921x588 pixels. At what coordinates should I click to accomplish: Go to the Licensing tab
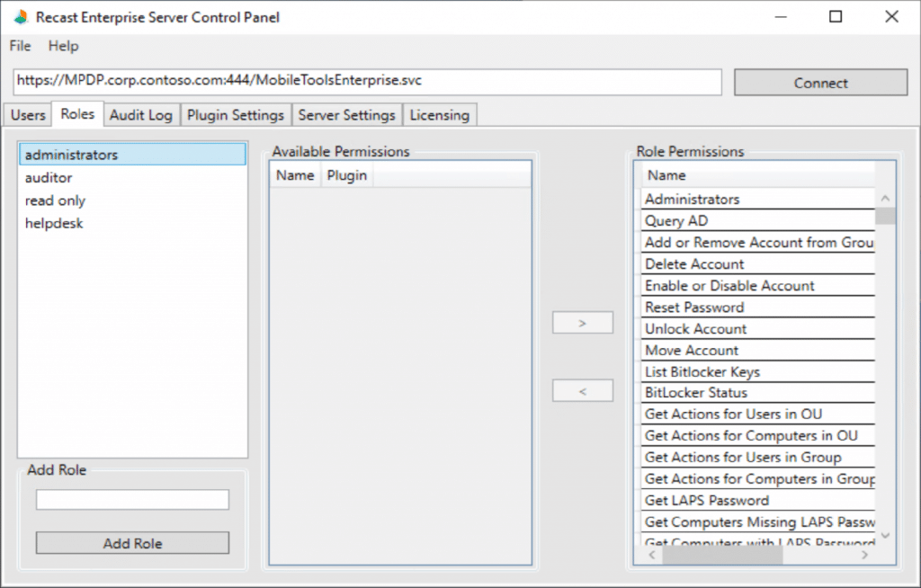[x=439, y=115]
